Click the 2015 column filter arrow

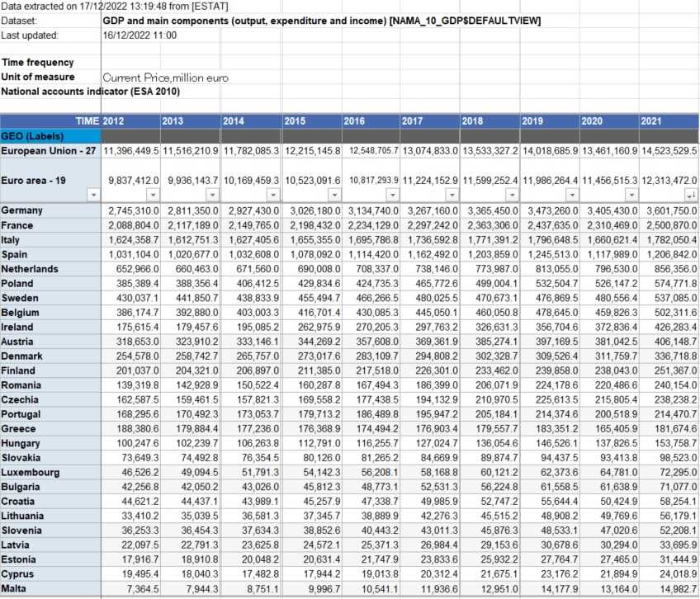tap(333, 196)
